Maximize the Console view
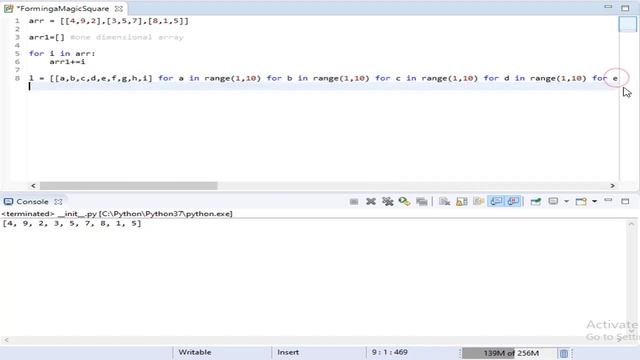Screen dimensions: 640x360 point(625,201)
